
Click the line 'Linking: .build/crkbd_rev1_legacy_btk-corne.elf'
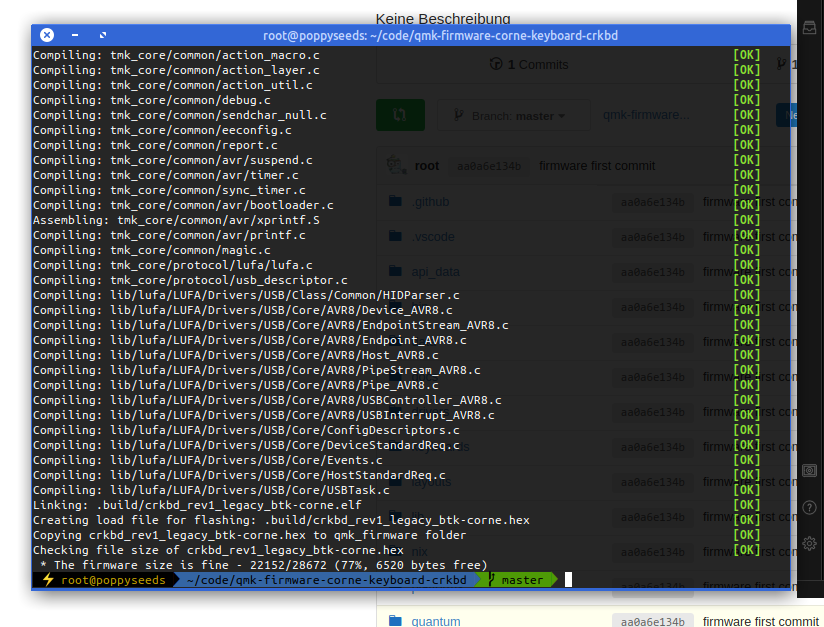point(197,505)
